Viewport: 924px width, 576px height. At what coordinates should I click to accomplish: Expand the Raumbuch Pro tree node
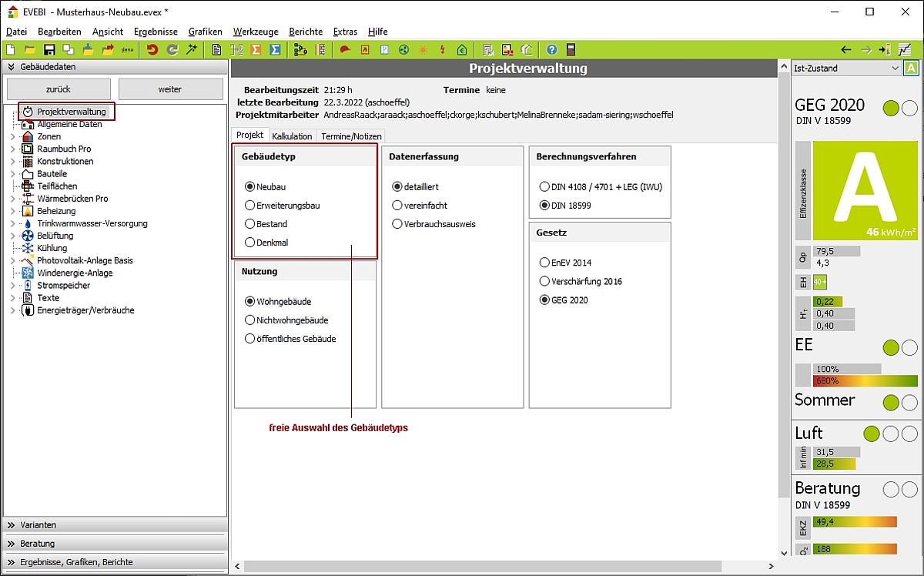coord(12,149)
